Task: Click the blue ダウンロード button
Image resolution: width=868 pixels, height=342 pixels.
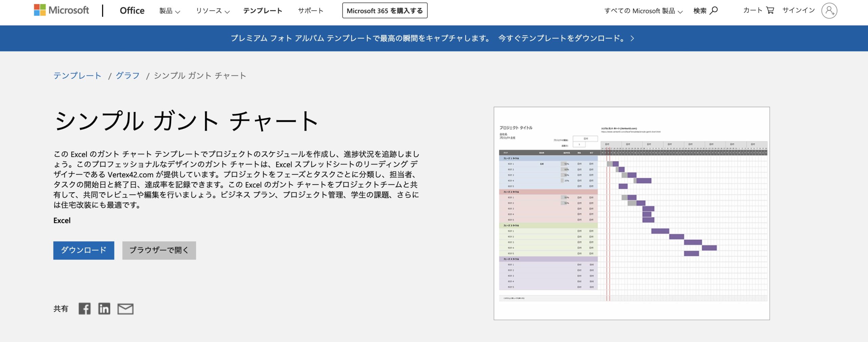Action: coord(84,250)
